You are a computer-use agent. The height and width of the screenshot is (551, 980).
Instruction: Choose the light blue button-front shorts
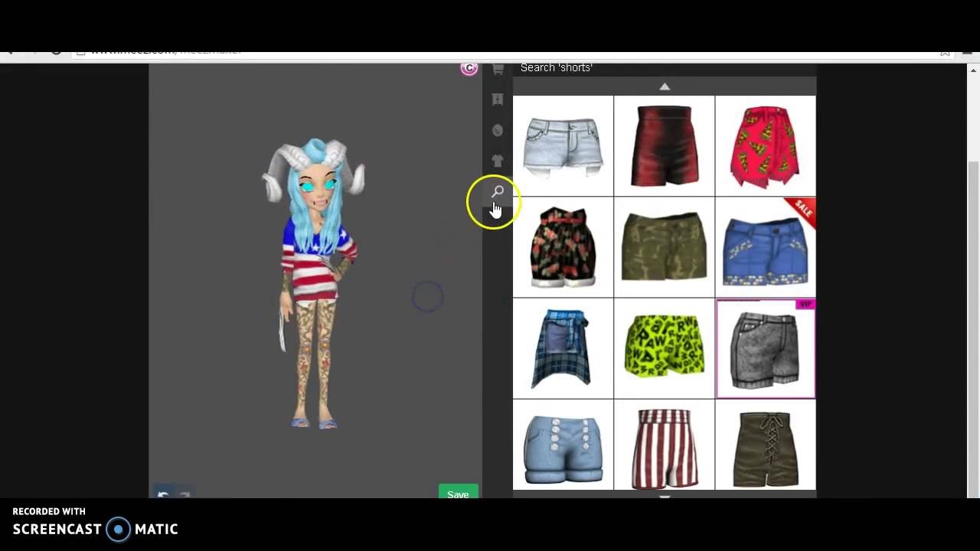[x=563, y=445]
